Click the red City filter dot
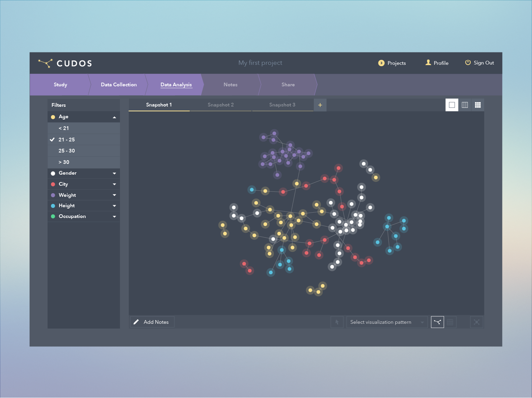 [x=53, y=184]
